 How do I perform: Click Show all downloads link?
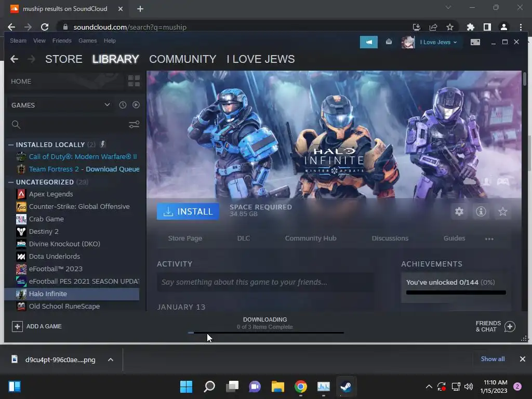[x=493, y=359]
